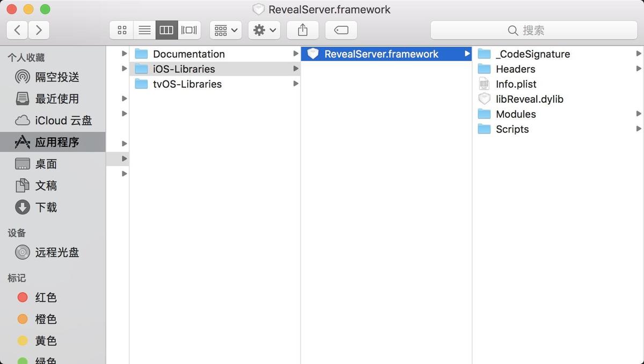The width and height of the screenshot is (644, 364).
Task: Switch to column view mode
Action: pyautogui.click(x=166, y=31)
